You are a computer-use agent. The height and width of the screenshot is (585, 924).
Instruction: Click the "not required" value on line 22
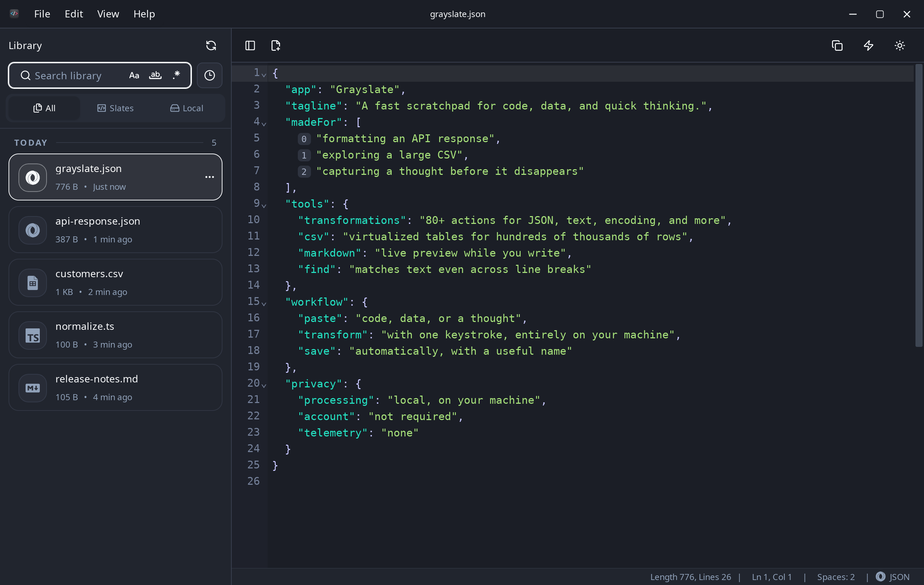tap(413, 417)
